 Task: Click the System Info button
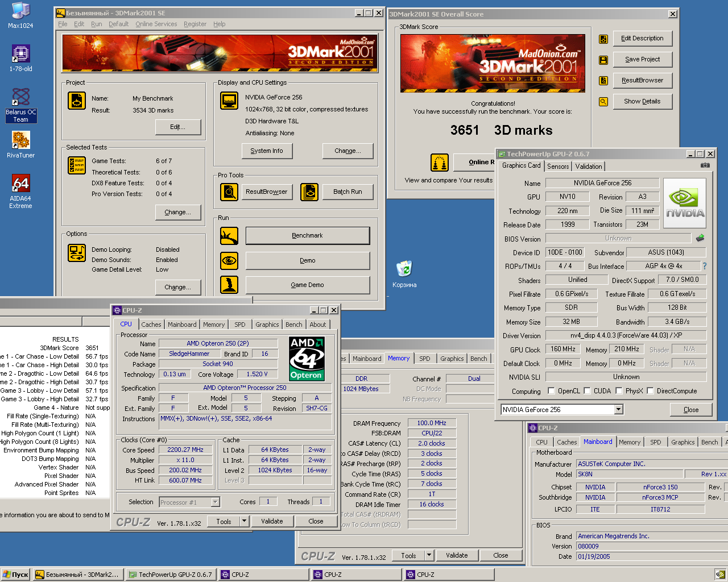[x=267, y=151]
